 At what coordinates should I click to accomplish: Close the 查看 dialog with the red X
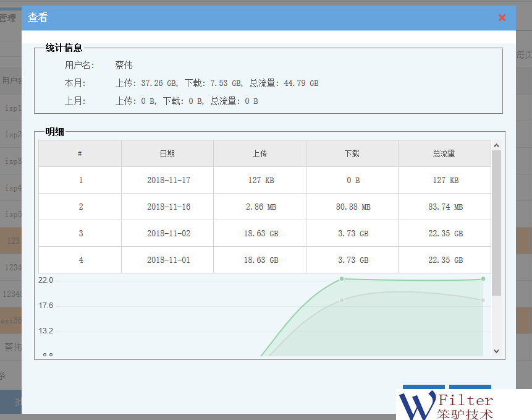click(502, 18)
